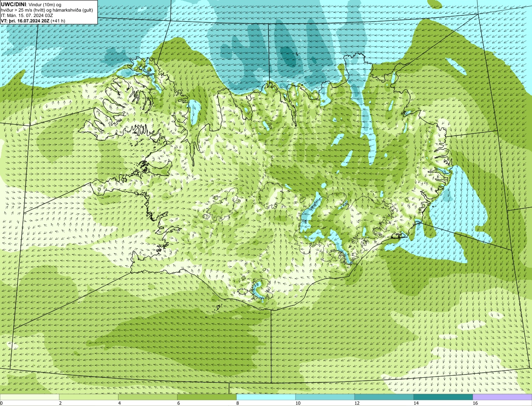This screenshot has width=532, height=406.
Task: Select the 6–8 dark green legend segment
Action: [207, 397]
